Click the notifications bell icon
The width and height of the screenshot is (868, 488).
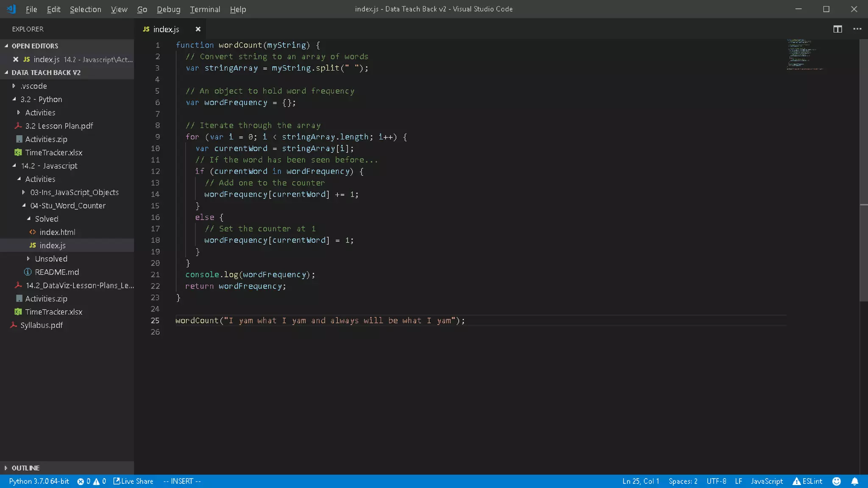(855, 481)
